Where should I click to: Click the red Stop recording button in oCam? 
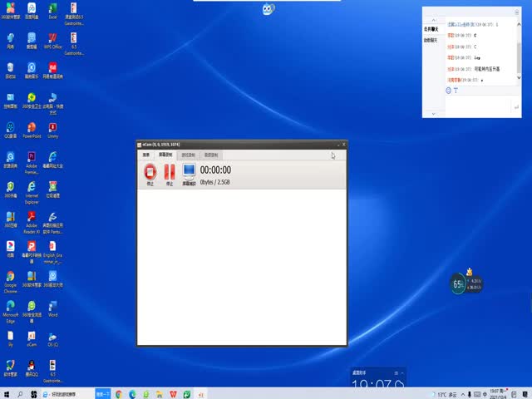click(x=150, y=172)
